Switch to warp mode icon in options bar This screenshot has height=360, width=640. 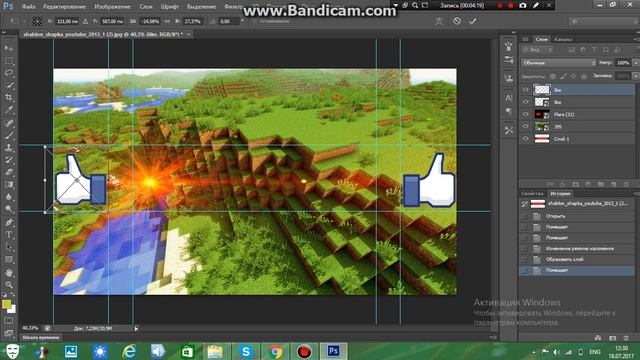point(439,21)
